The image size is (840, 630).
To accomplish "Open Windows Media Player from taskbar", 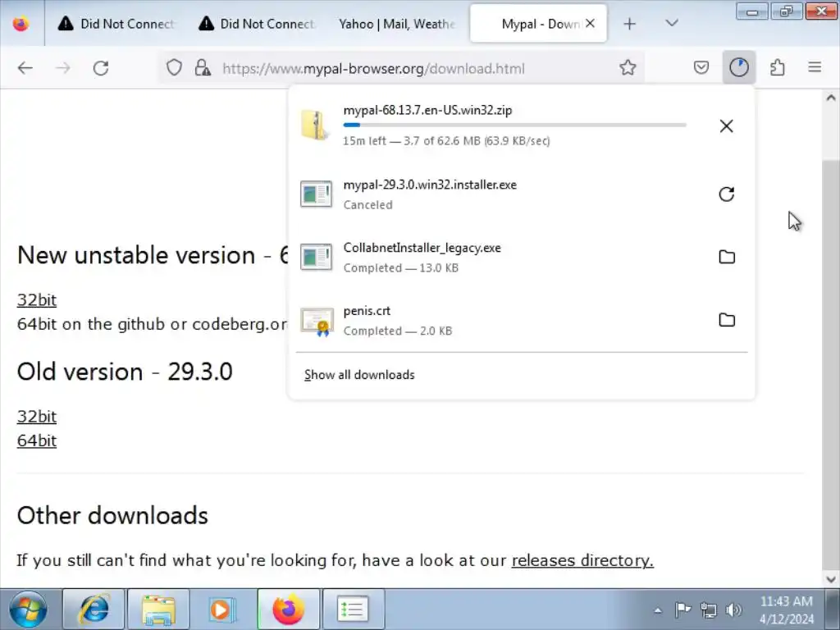I will tap(222, 609).
